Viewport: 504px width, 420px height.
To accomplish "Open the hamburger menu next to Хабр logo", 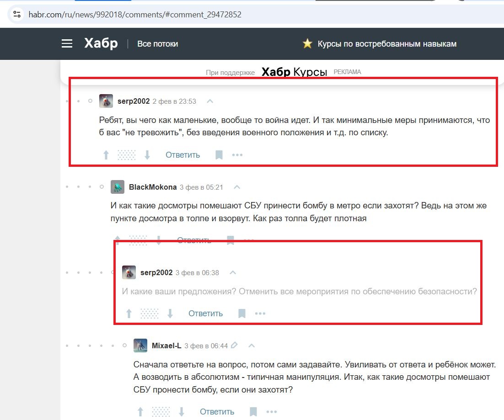I will click(x=67, y=43).
